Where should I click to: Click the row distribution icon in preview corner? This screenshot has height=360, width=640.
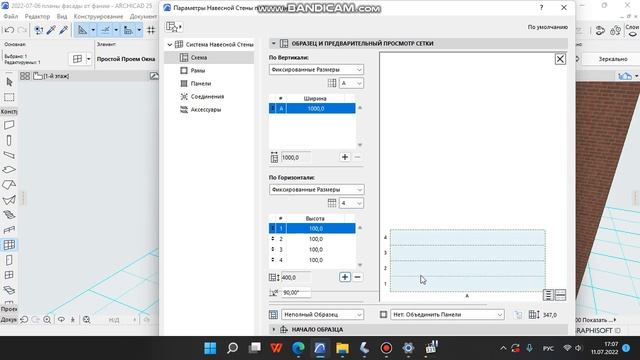pos(548,295)
